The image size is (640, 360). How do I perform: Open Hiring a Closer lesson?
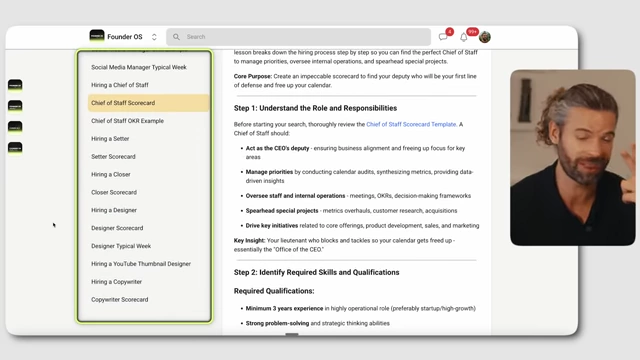[x=111, y=174]
